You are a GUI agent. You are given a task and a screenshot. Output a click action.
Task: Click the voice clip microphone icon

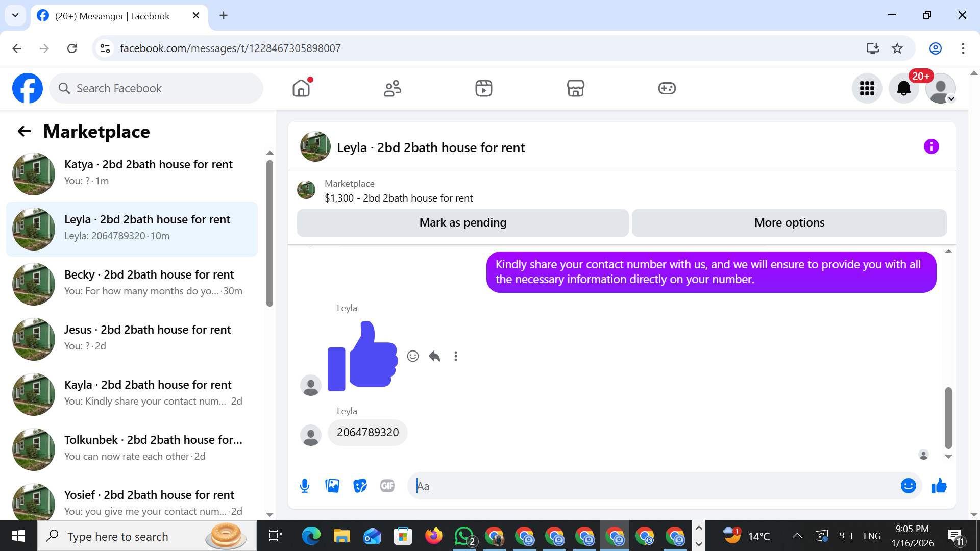tap(305, 486)
